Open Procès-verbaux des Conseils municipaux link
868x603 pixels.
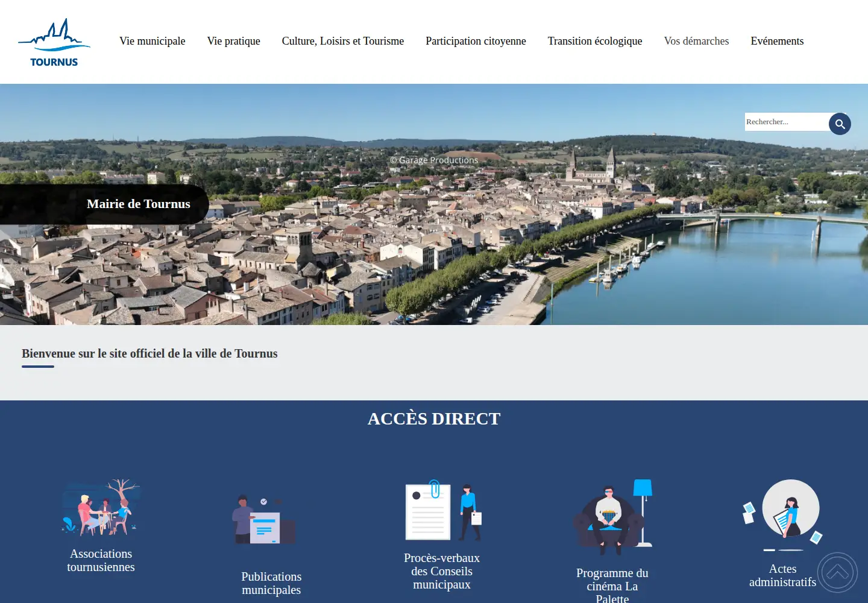(442, 571)
